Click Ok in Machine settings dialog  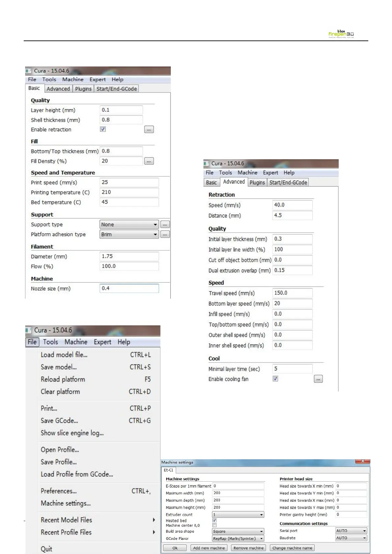[175, 548]
